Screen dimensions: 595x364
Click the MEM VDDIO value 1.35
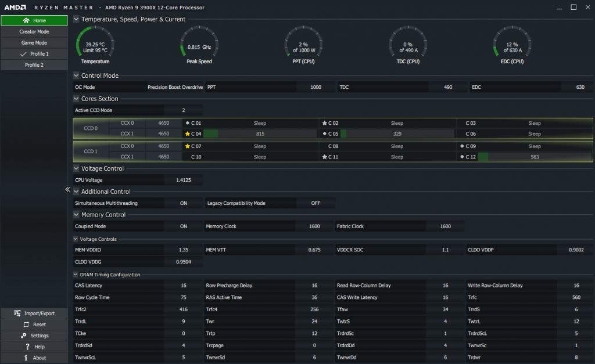184,250
